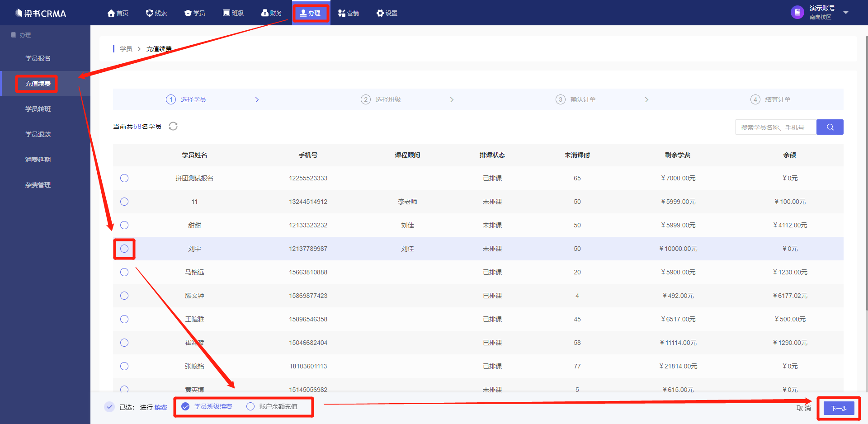Image resolution: width=868 pixels, height=424 pixels.
Task: Click the 学员 breadcrumb link
Action: pyautogui.click(x=126, y=49)
